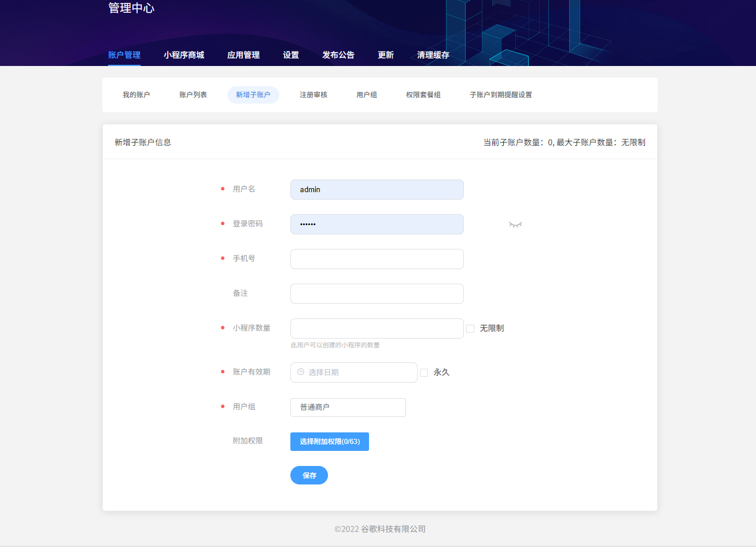Trigger 清理缓存 from the navigation bar
Viewport: 756px width, 547px height.
click(433, 55)
